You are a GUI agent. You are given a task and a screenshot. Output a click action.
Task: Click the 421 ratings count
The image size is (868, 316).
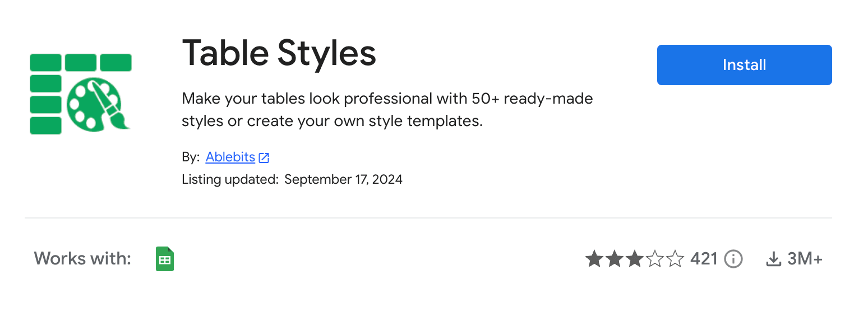[704, 259]
